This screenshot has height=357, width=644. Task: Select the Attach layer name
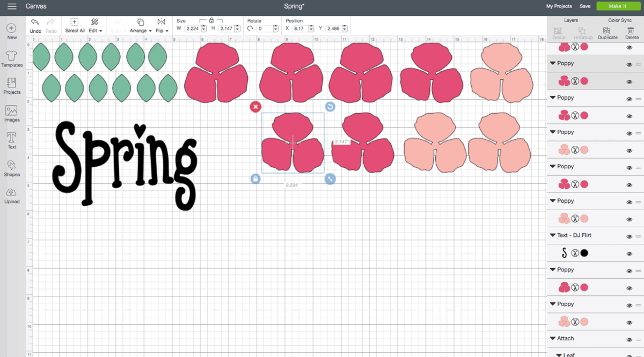coord(566,339)
